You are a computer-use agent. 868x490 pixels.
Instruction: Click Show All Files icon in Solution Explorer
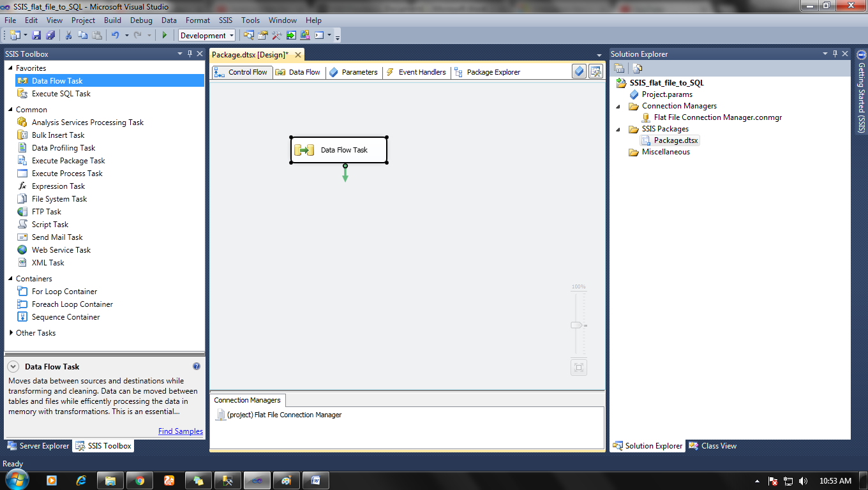point(637,68)
